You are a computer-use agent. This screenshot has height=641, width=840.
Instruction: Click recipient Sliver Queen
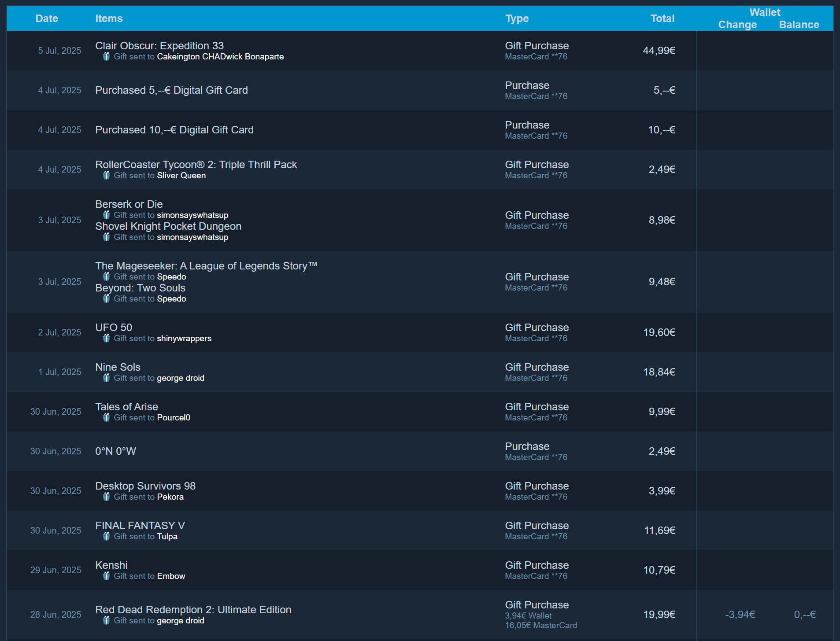181,176
